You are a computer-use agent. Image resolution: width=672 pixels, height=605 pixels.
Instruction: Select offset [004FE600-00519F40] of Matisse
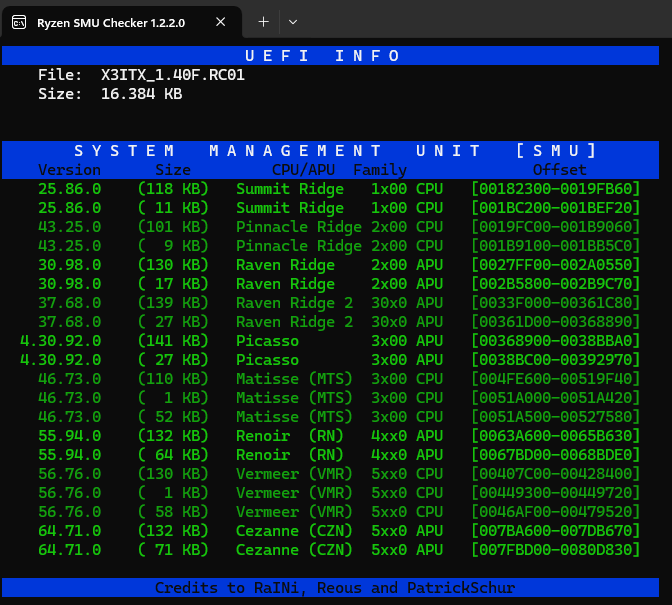click(555, 379)
